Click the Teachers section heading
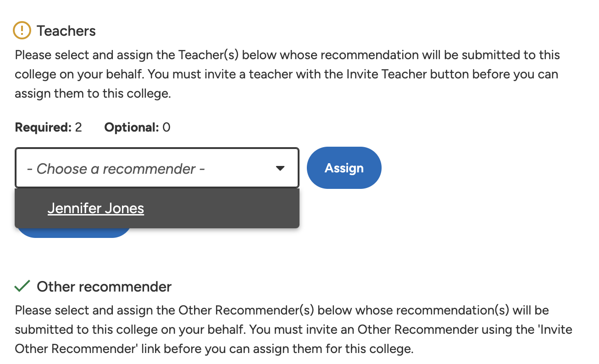The image size is (599, 364). [66, 30]
